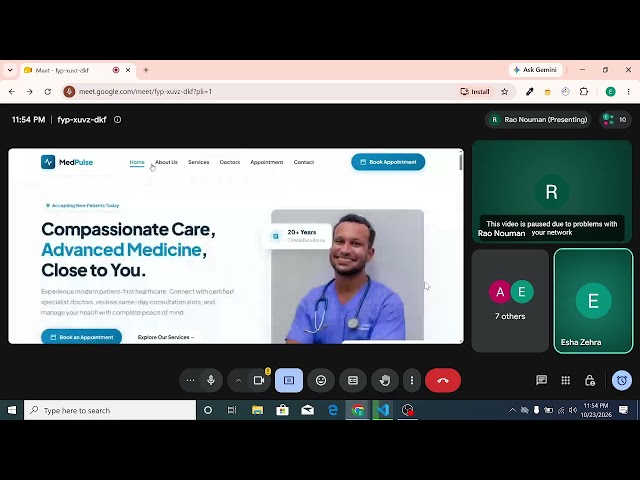Click About Us in MedPulse navigation
This screenshot has height=480, width=640.
pos(166,162)
